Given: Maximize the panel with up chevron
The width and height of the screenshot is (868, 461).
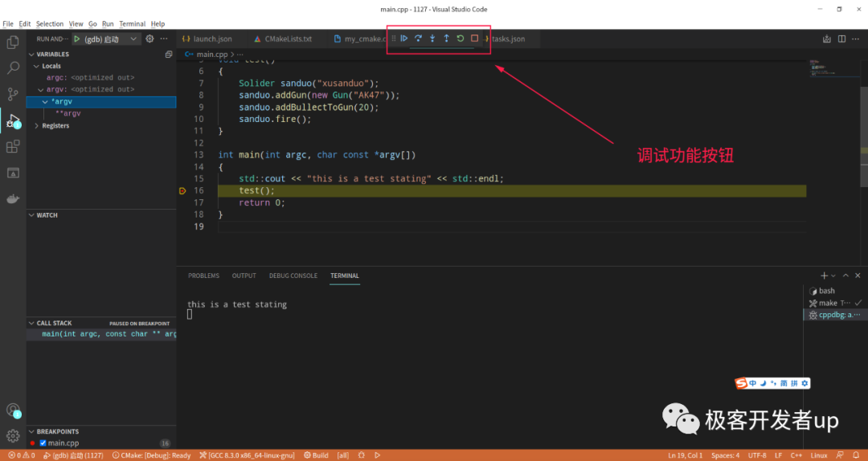Looking at the screenshot, I should coord(845,275).
